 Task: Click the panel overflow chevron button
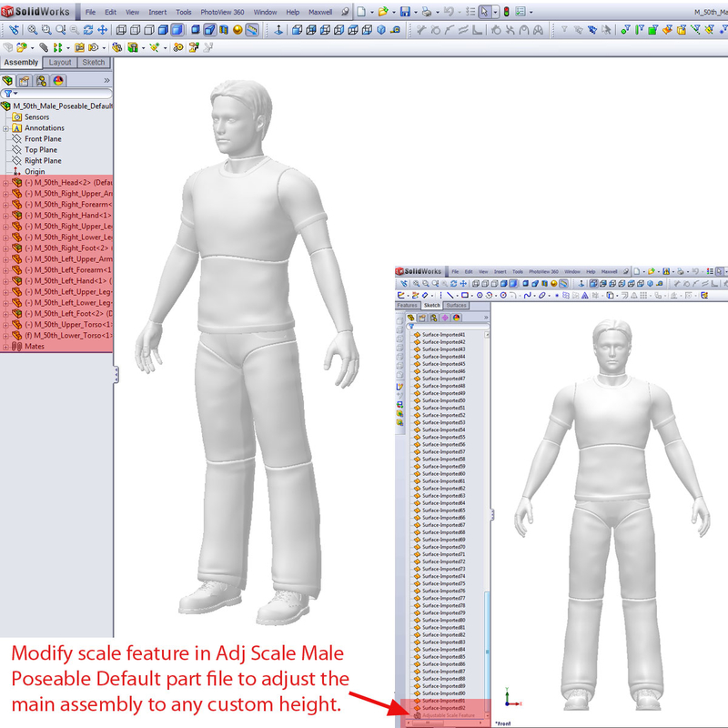pos(106,80)
